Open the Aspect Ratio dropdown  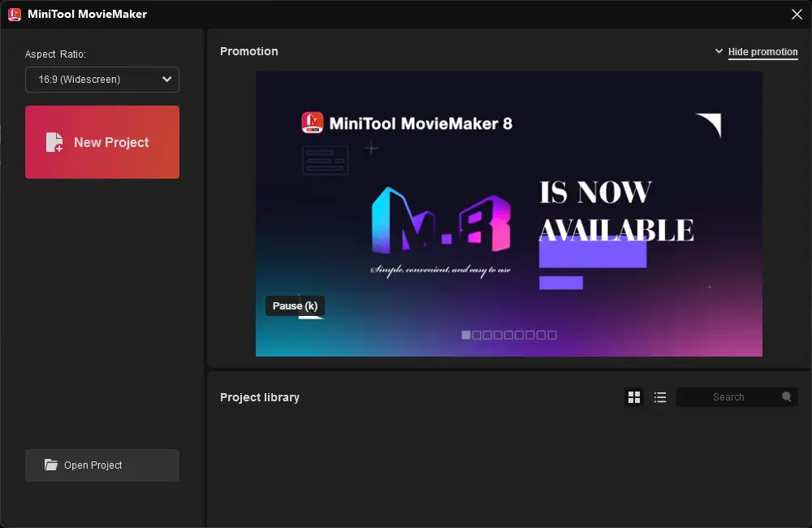tap(102, 80)
